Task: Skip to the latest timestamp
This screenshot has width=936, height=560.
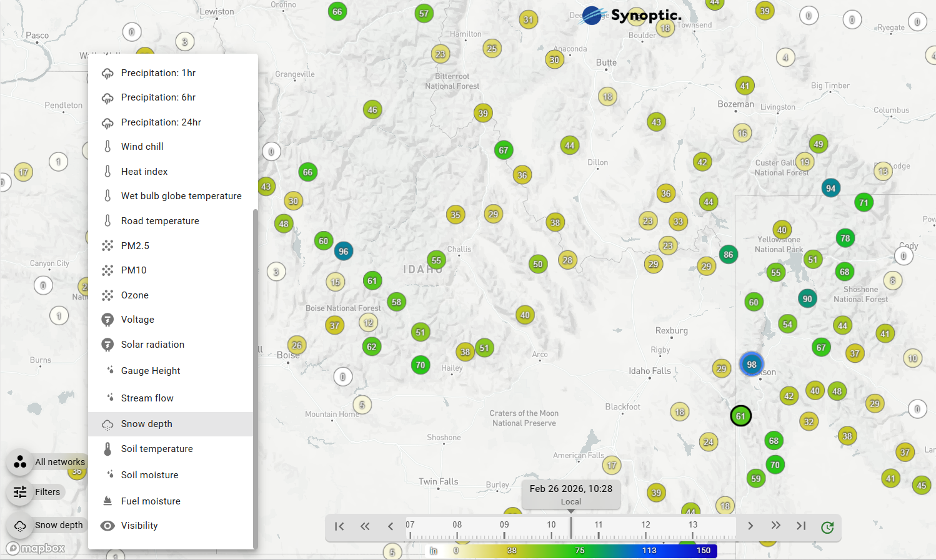Action: (801, 526)
